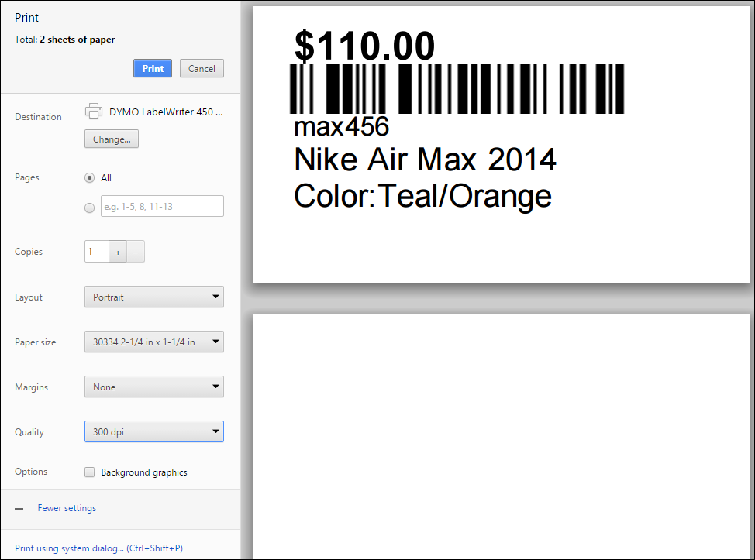Click the Nike Air Max 2014 text
Image resolution: width=755 pixels, height=560 pixels.
[x=425, y=160]
